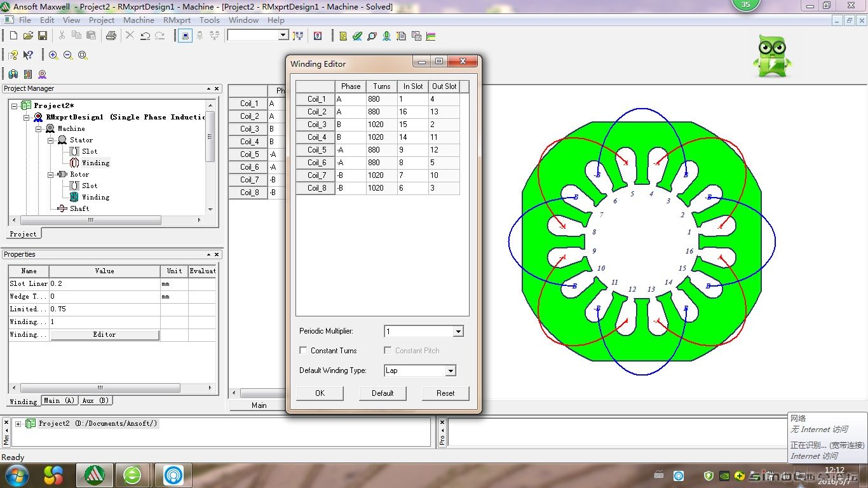
Task: Collapse the Machine tree node
Action: [38, 128]
